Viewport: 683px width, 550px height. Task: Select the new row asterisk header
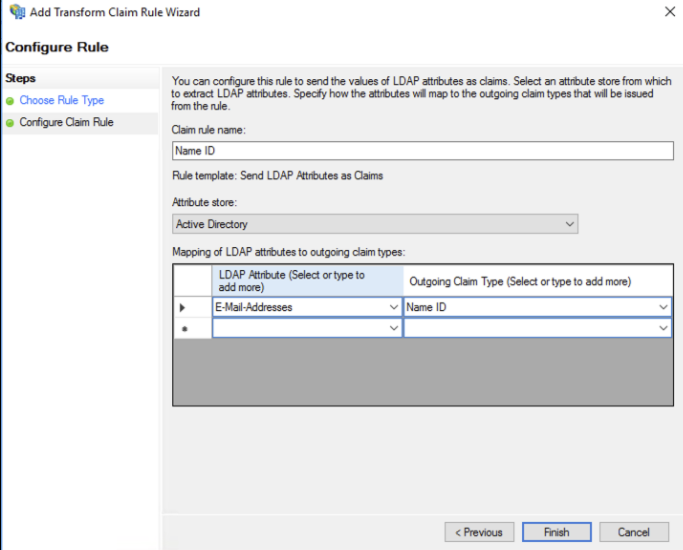193,329
